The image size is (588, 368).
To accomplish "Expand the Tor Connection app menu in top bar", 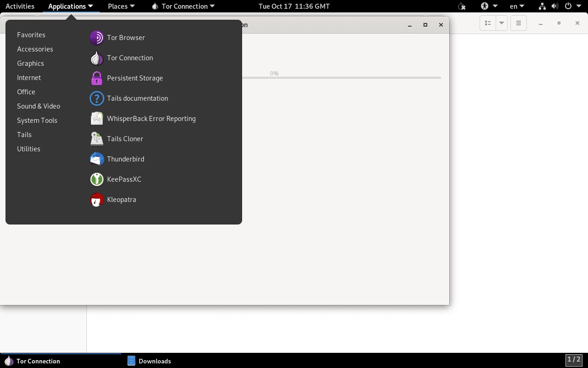I will tap(183, 6).
